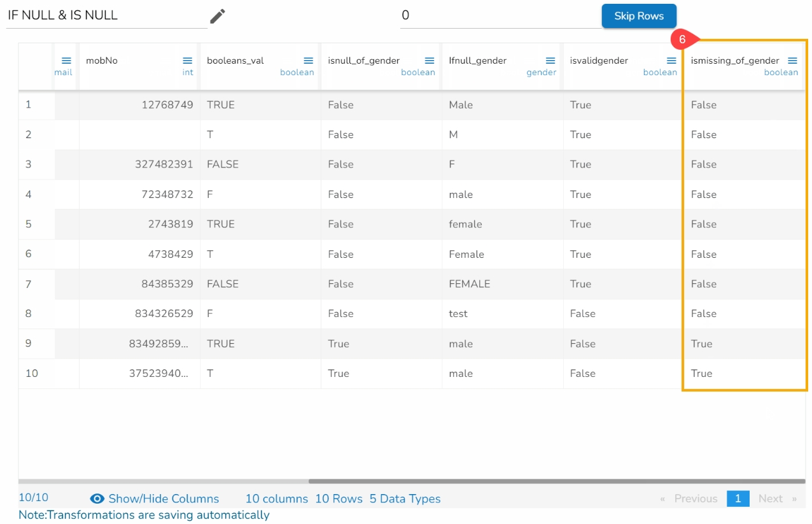Open the ismissing_of_gender column menu icon

click(x=792, y=60)
